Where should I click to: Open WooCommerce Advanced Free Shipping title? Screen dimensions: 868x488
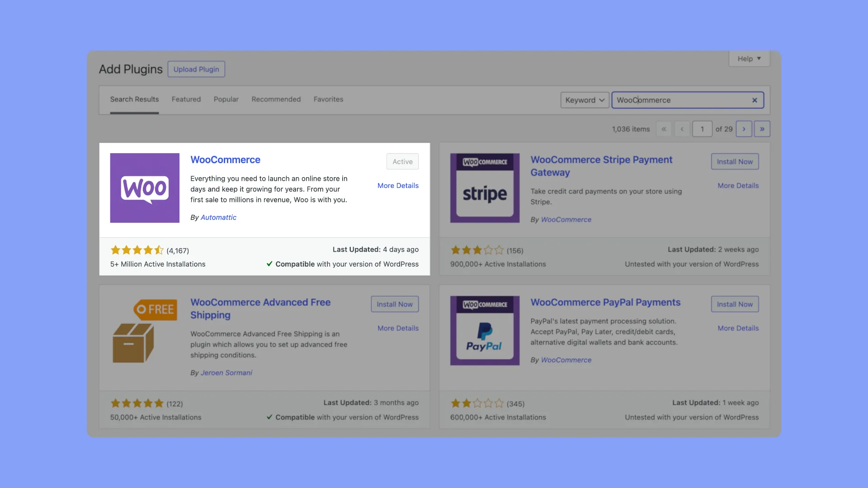(x=260, y=309)
